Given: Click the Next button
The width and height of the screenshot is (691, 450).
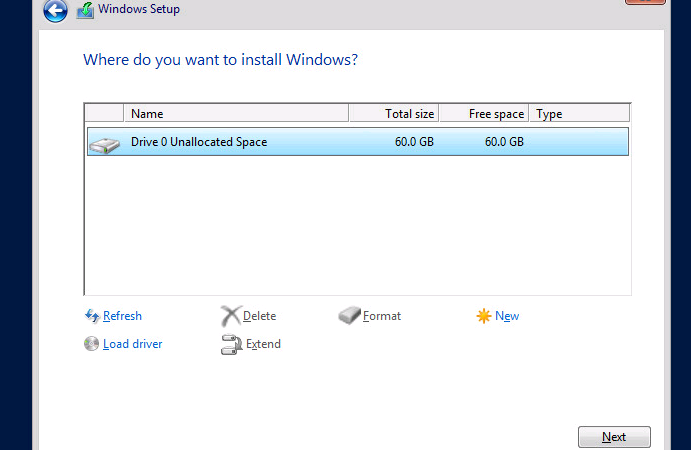Looking at the screenshot, I should pyautogui.click(x=614, y=437).
